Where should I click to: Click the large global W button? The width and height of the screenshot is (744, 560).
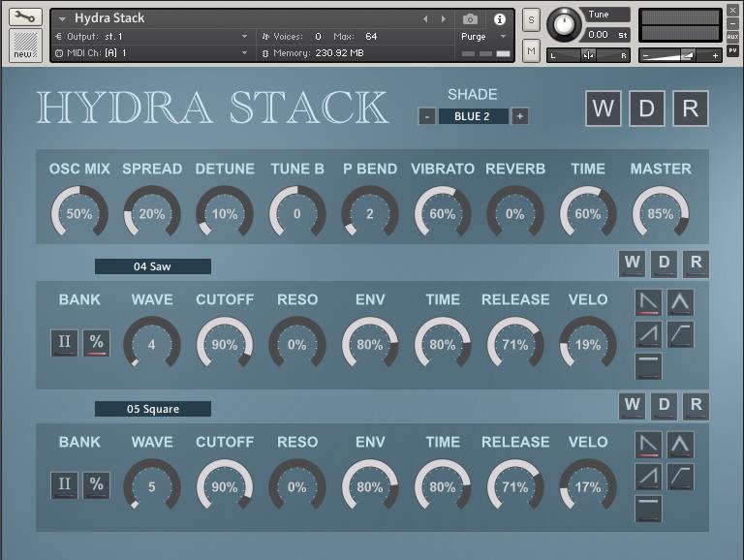604,109
